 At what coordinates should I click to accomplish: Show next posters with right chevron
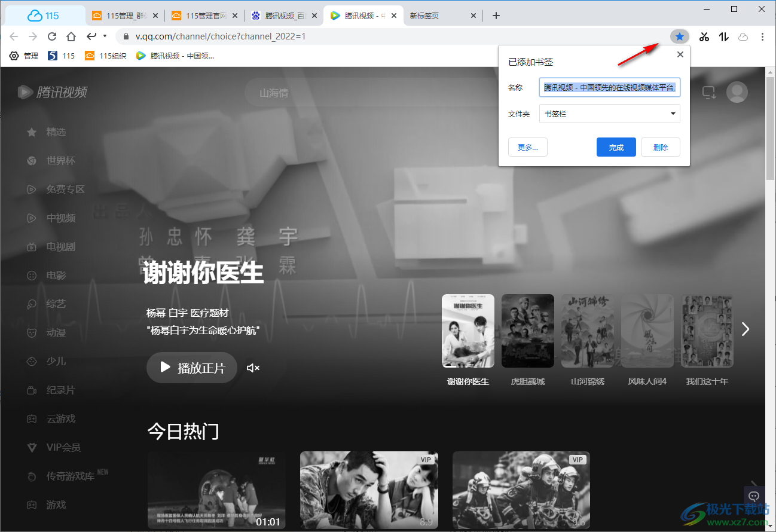click(746, 329)
